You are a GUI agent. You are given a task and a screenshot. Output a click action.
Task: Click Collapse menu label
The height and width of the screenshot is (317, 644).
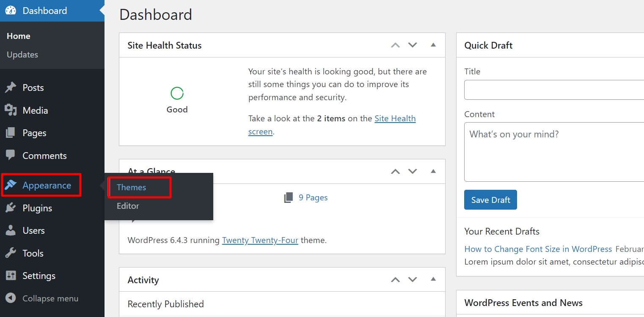click(50, 298)
